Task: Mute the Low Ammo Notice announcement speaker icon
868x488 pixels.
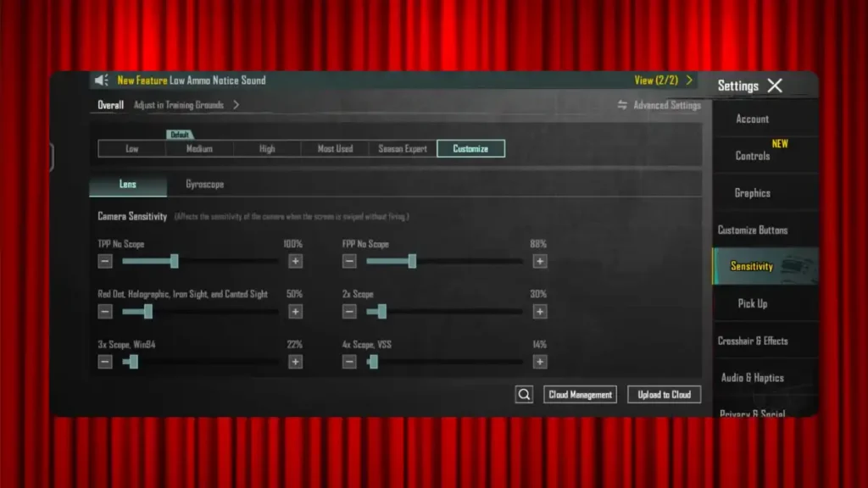Action: tap(101, 80)
